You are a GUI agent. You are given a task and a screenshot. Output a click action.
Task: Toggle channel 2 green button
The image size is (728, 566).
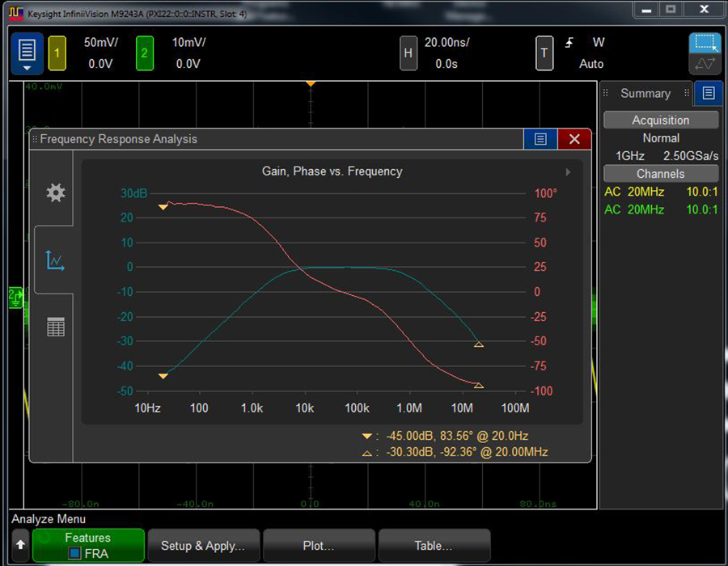coord(144,53)
